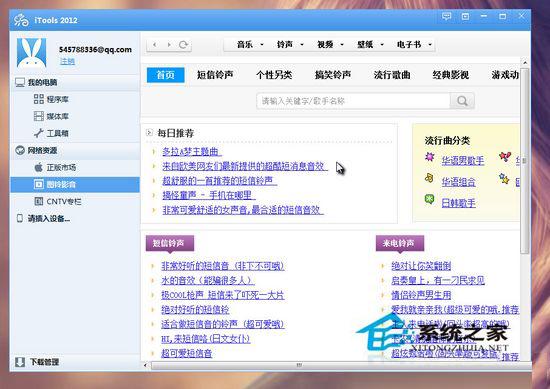Open 水的音效 (能骗很多人) link
This screenshot has height=389, width=550.
coord(208,281)
